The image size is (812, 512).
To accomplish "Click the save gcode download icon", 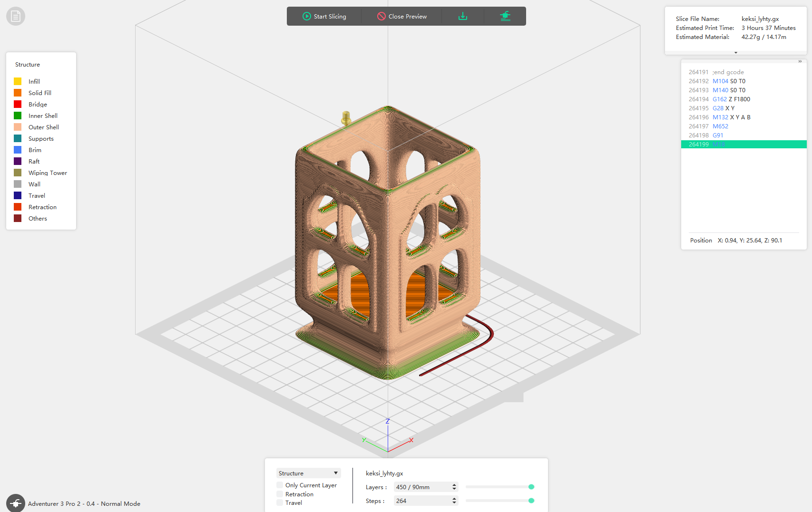I will pyautogui.click(x=463, y=16).
